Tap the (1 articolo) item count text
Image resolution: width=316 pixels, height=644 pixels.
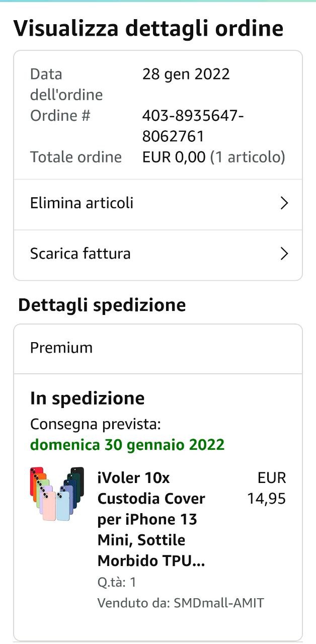point(247,157)
